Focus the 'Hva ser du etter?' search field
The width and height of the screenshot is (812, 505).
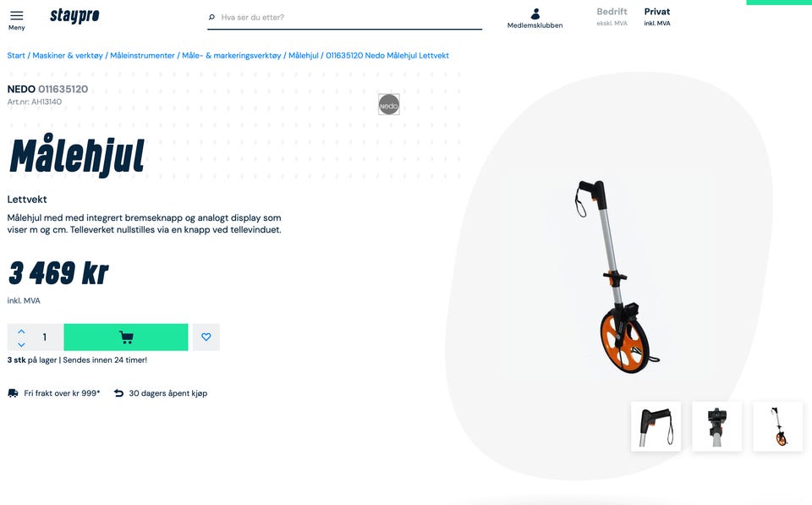tap(350, 17)
